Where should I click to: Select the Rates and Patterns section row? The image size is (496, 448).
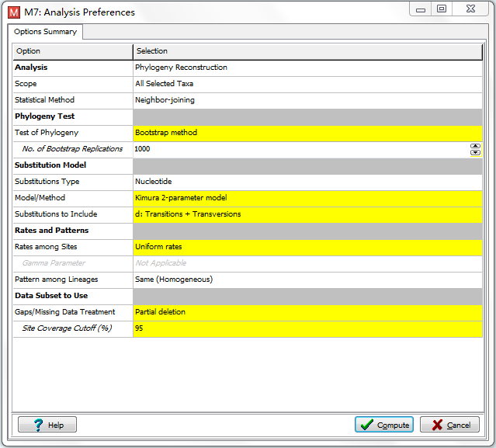coord(248,231)
